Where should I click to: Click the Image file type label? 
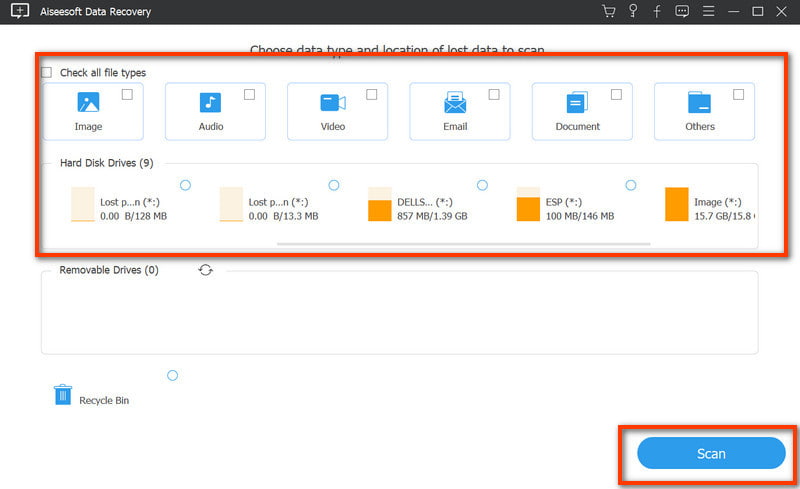[x=88, y=127]
